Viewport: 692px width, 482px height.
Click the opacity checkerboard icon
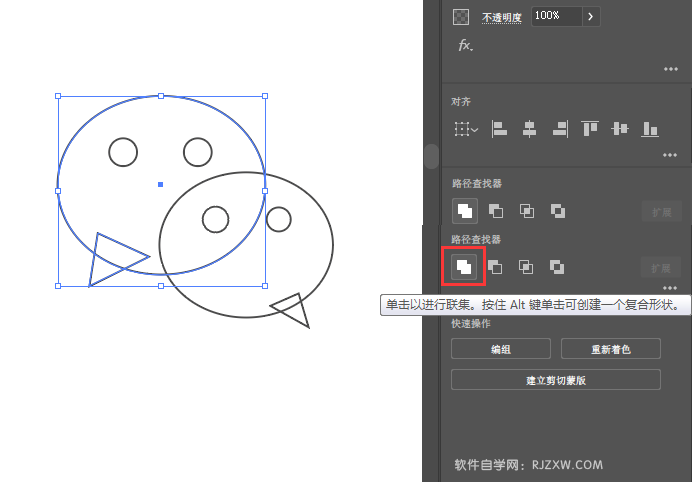coord(461,17)
